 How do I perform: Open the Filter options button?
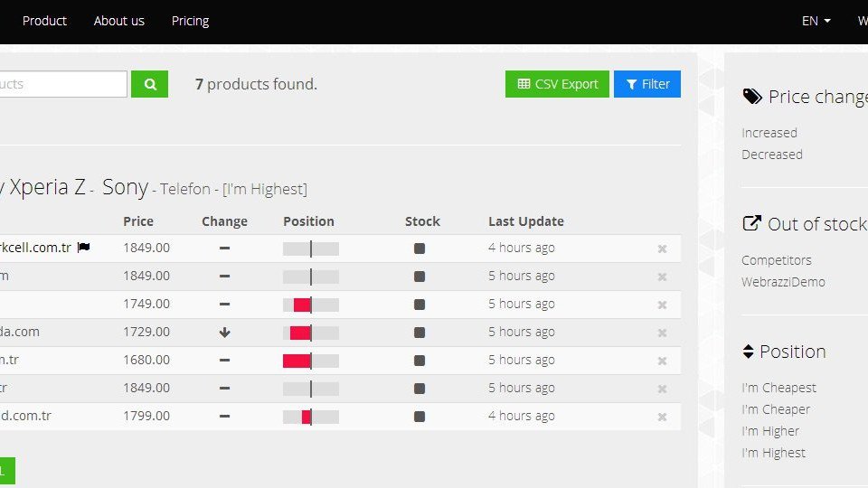tap(647, 84)
